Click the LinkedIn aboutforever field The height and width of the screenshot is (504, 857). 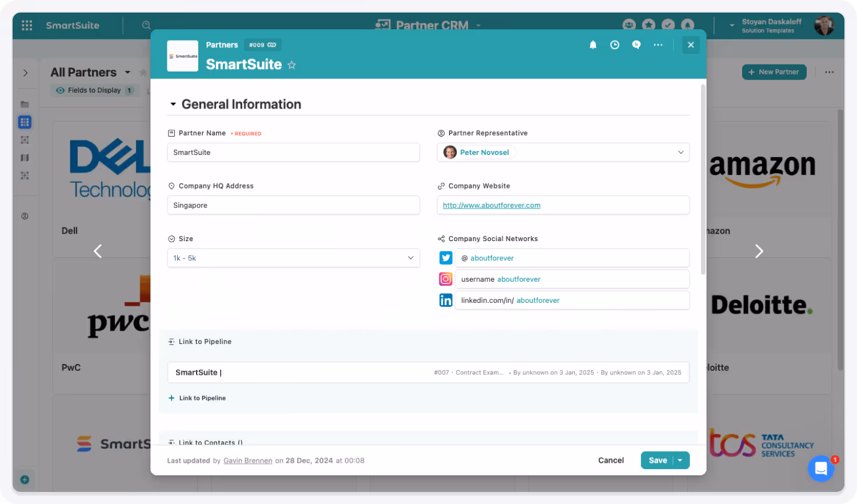point(572,300)
